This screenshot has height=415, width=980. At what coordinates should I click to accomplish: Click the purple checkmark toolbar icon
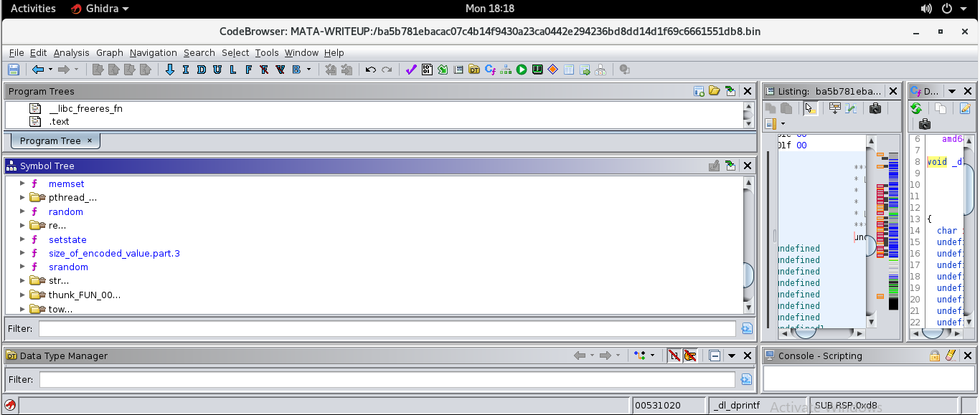point(411,70)
